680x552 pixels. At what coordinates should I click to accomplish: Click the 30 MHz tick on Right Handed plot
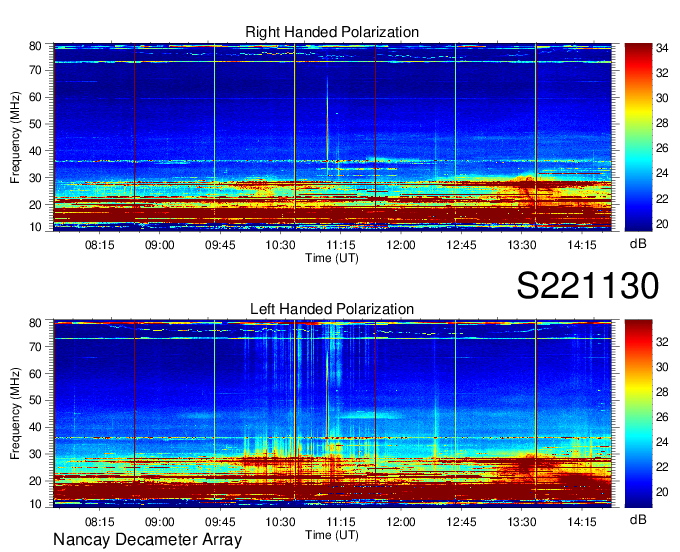[35, 178]
